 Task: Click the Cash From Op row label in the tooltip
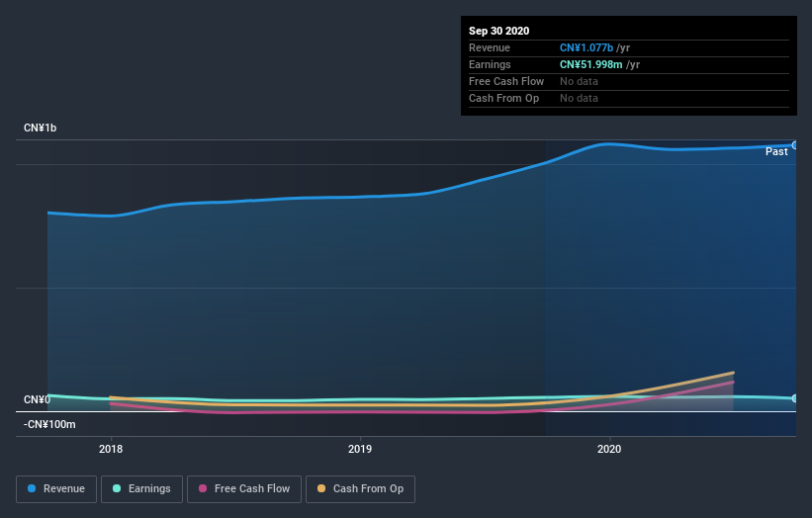click(x=503, y=98)
